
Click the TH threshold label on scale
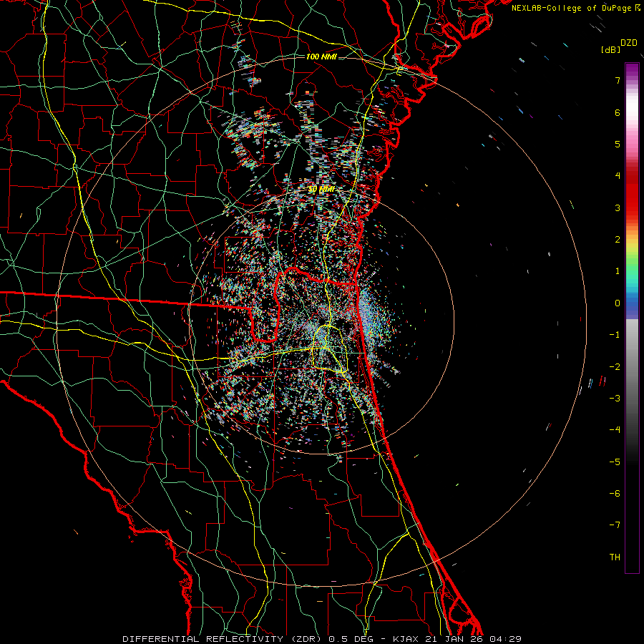[615, 557]
